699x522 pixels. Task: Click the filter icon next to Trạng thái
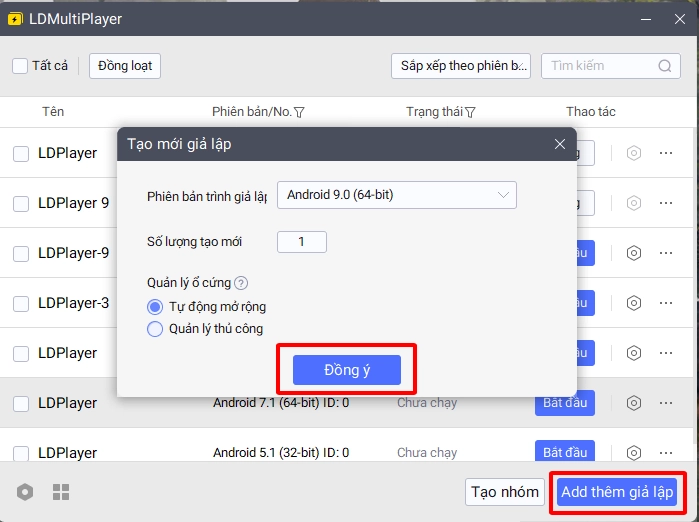(x=470, y=112)
